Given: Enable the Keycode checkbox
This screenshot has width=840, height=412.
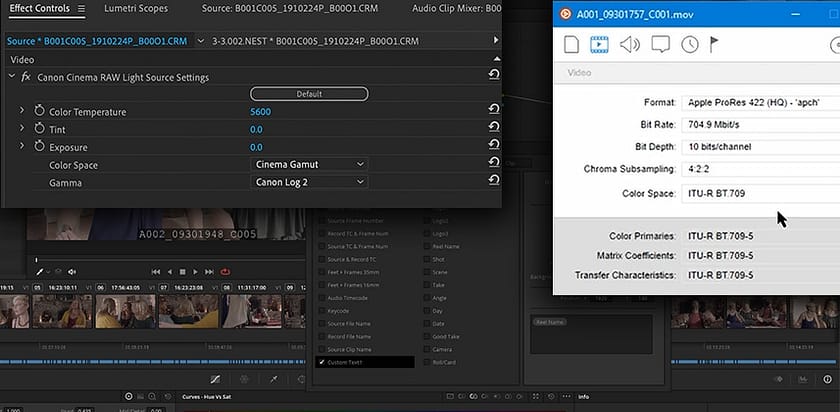Looking at the screenshot, I should tap(321, 311).
